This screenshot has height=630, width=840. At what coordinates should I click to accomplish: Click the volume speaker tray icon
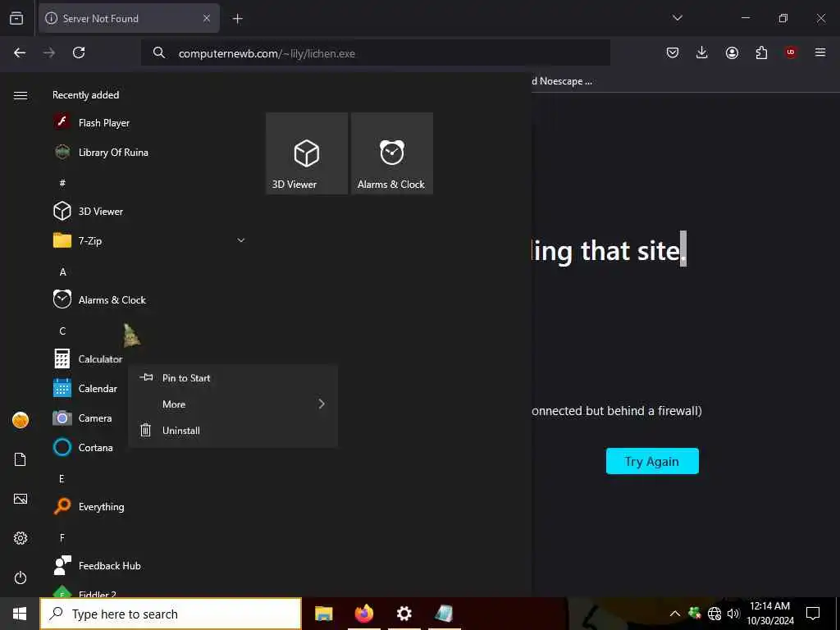click(733, 614)
